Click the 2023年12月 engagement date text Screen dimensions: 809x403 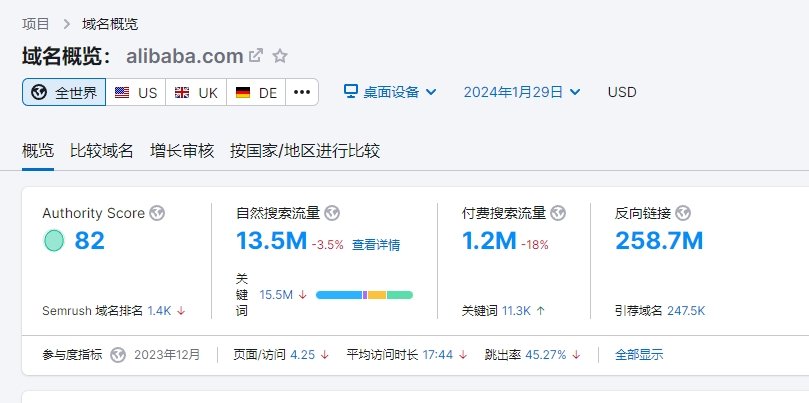pos(167,354)
